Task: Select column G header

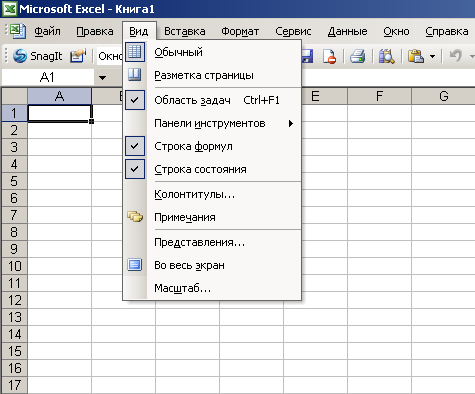Action: click(x=443, y=96)
